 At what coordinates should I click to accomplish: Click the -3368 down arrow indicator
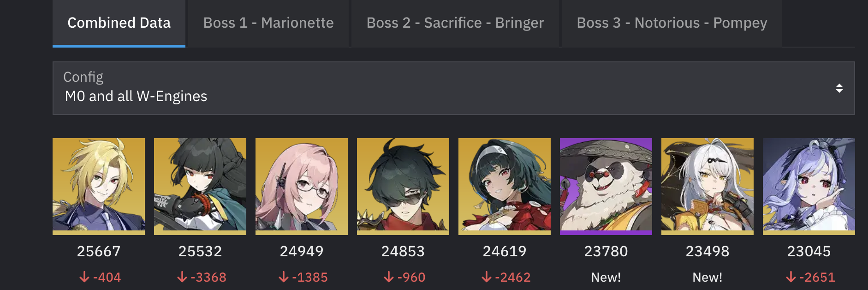click(182, 277)
